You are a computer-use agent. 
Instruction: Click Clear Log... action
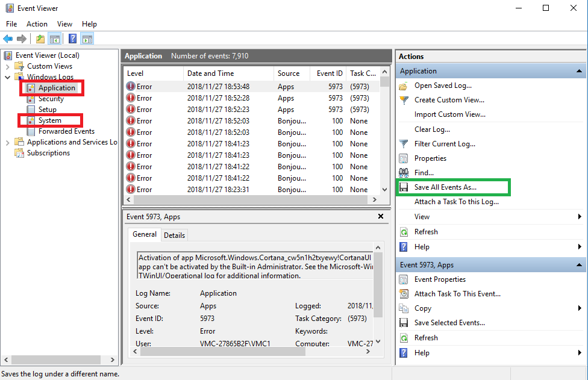click(432, 129)
